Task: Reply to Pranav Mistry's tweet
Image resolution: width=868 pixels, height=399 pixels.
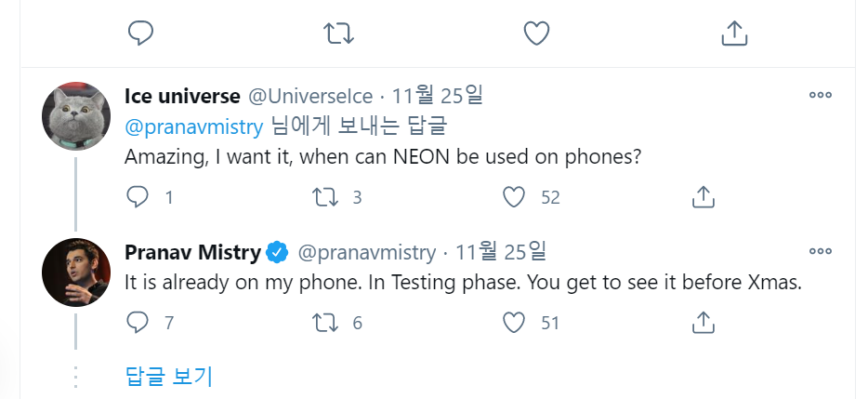Action: (138, 323)
